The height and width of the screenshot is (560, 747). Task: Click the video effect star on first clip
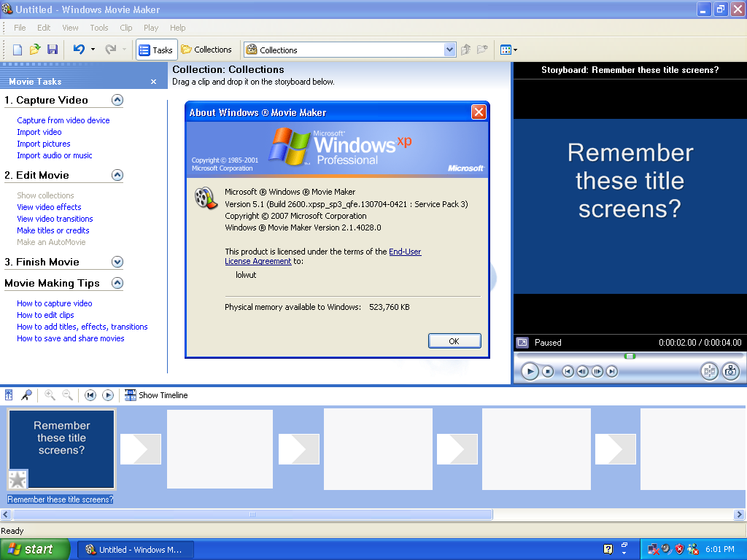18,480
